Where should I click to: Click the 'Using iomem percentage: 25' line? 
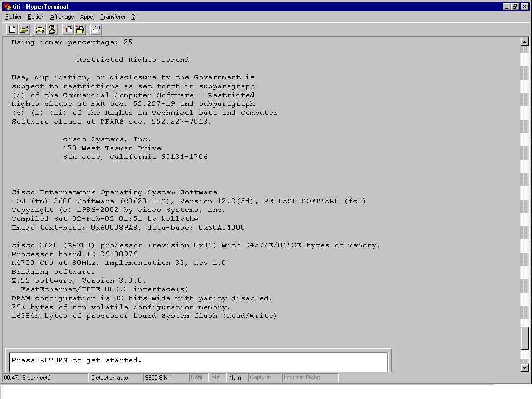click(72, 42)
